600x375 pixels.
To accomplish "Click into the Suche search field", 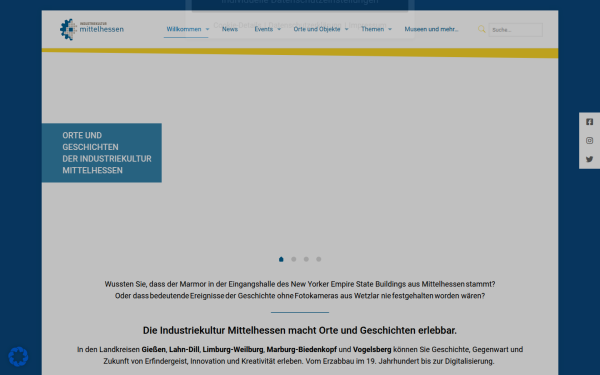I will [x=515, y=29].
